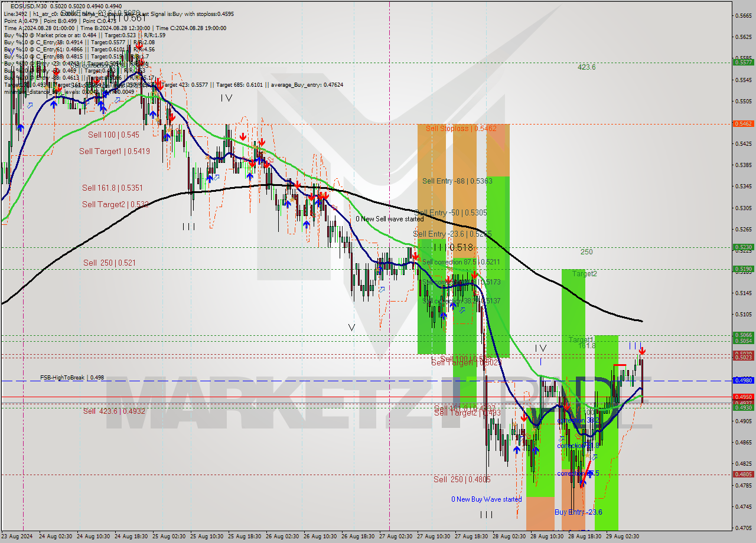Click 0.4865 on the price axis

pyautogui.click(x=742, y=443)
